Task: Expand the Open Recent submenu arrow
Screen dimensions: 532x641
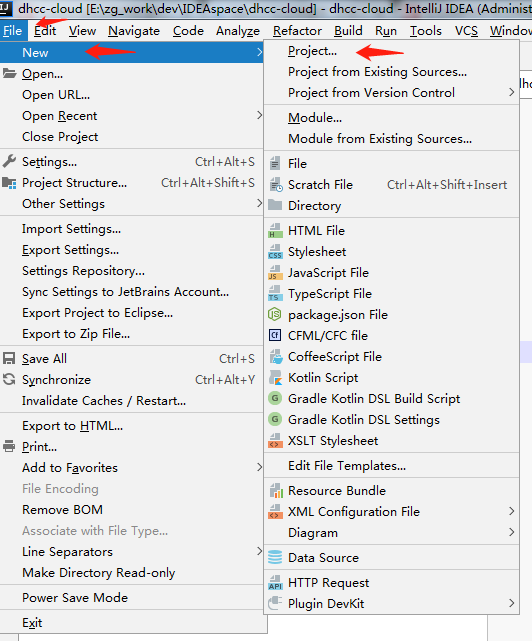Action: coord(259,115)
